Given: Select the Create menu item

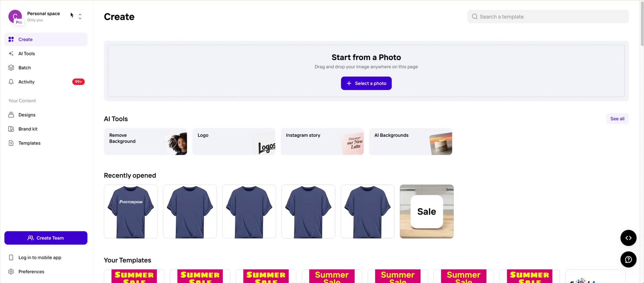Looking at the screenshot, I should 46,39.
